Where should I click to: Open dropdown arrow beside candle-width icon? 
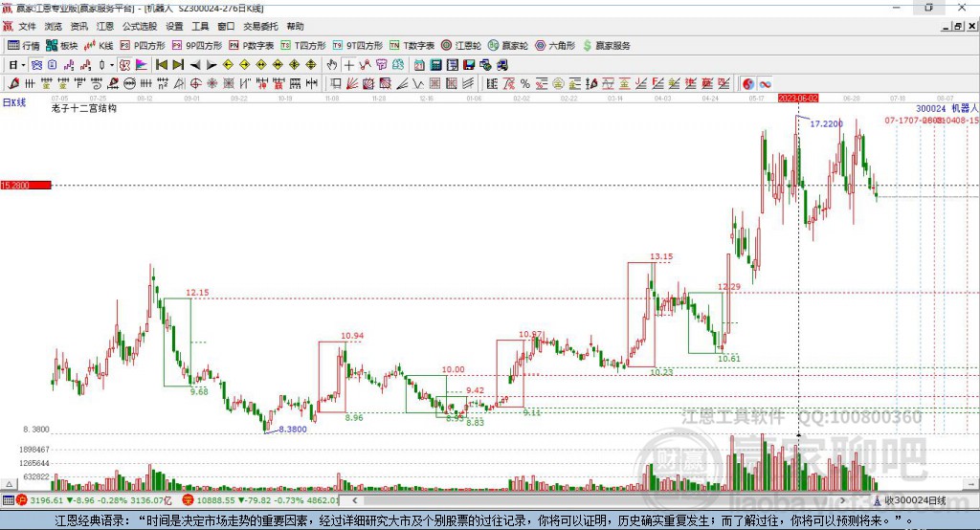click(112, 65)
